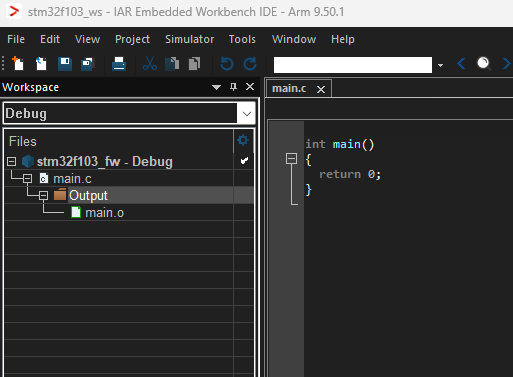The image size is (513, 377).
Task: Collapse the Output folder node
Action: pos(44,195)
